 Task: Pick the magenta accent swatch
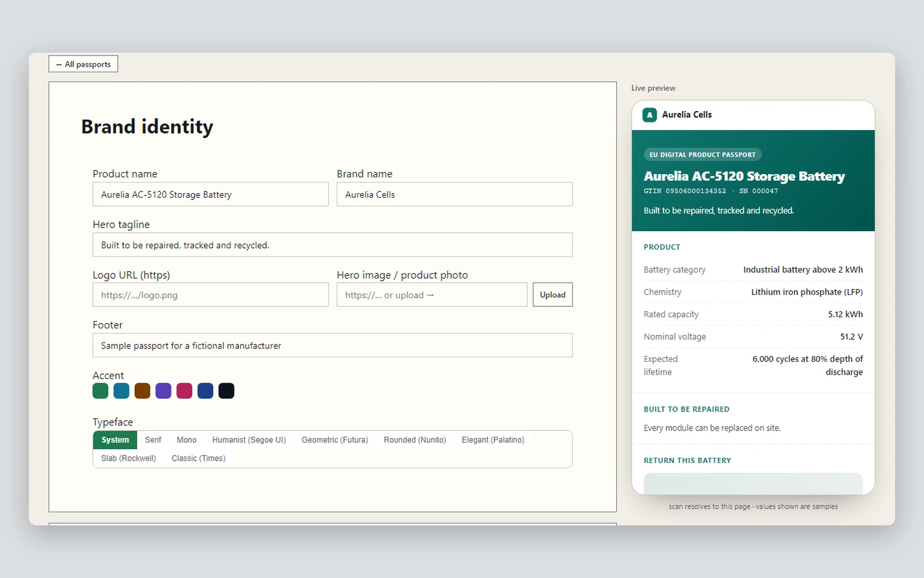(184, 391)
